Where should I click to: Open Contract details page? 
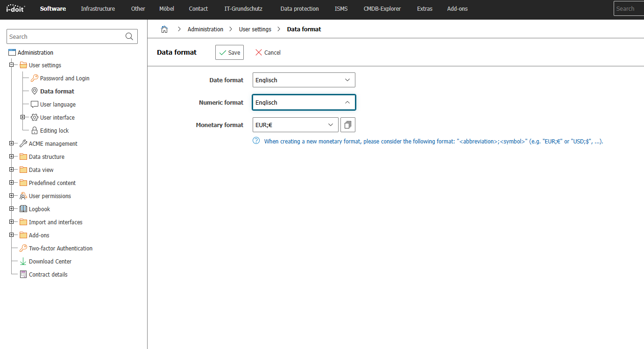pyautogui.click(x=48, y=275)
